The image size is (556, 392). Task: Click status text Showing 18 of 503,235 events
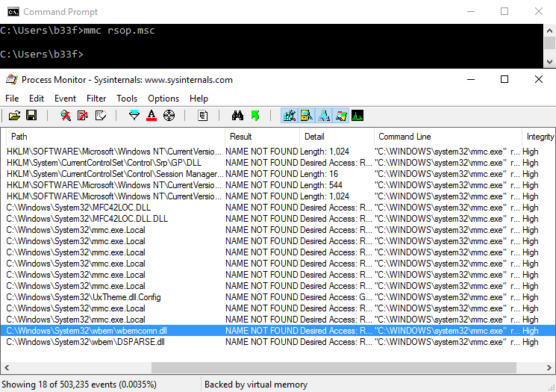click(78, 385)
